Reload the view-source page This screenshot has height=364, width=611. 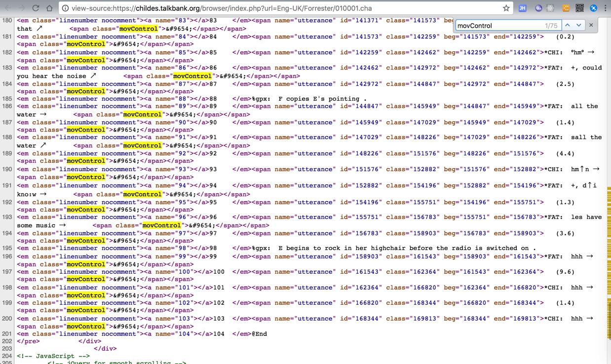point(36,8)
